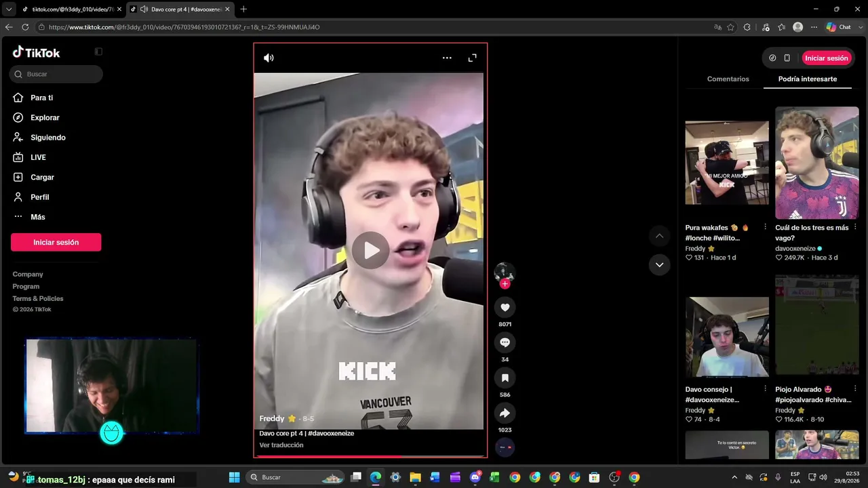The width and height of the screenshot is (868, 488).
Task: Open options for Pura wakafes video
Action: pyautogui.click(x=766, y=227)
